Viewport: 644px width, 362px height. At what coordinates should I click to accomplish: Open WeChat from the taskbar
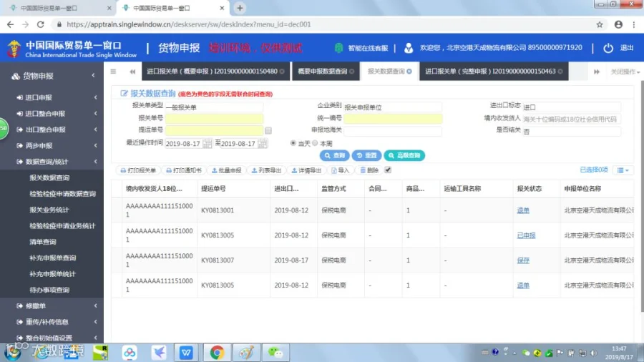point(275,353)
